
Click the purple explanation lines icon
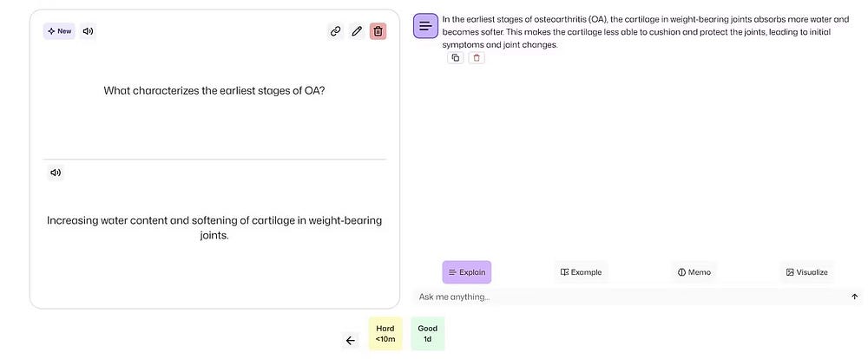(425, 26)
